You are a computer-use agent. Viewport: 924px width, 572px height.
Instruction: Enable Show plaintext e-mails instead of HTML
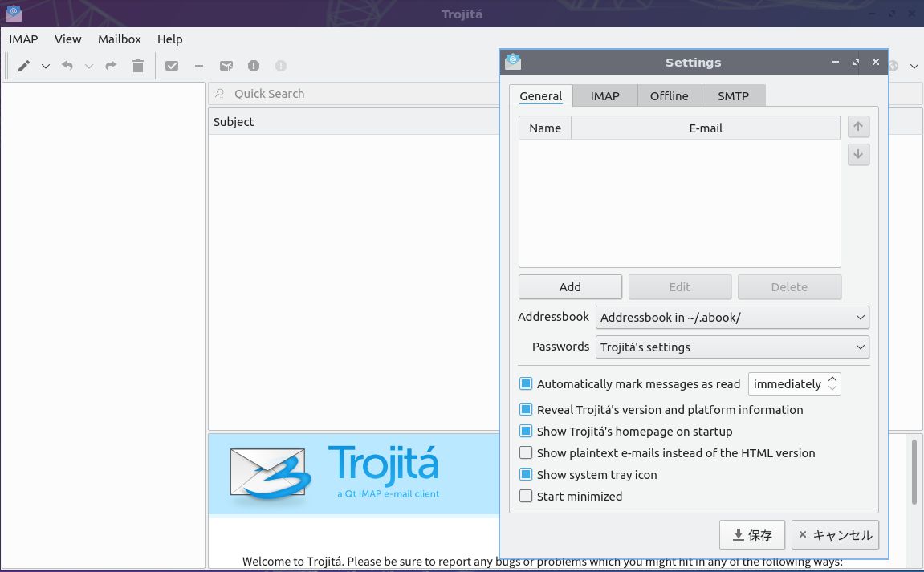click(x=526, y=453)
